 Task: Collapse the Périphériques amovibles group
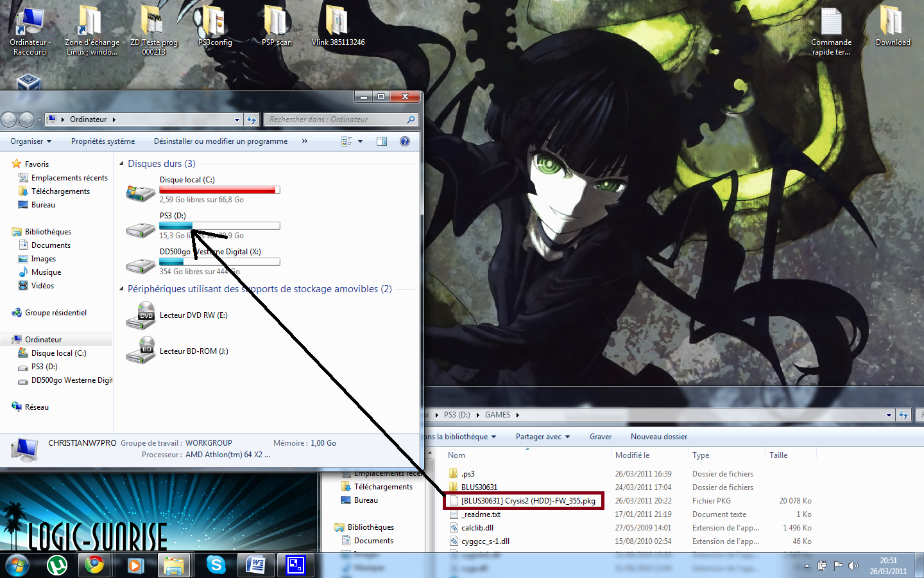(x=121, y=289)
